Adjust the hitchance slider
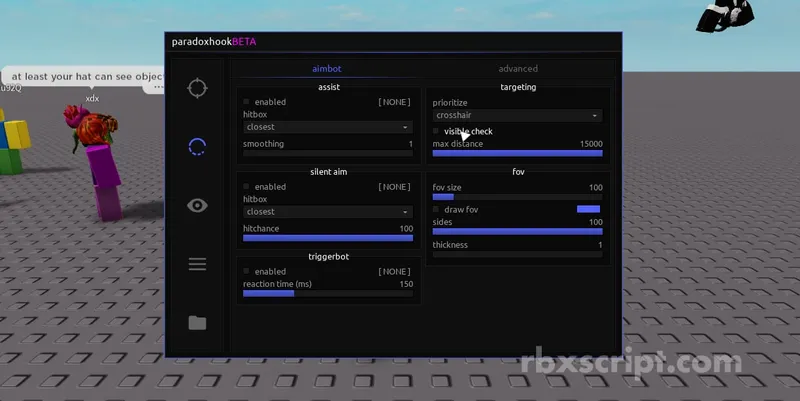The width and height of the screenshot is (800, 401). pos(328,238)
